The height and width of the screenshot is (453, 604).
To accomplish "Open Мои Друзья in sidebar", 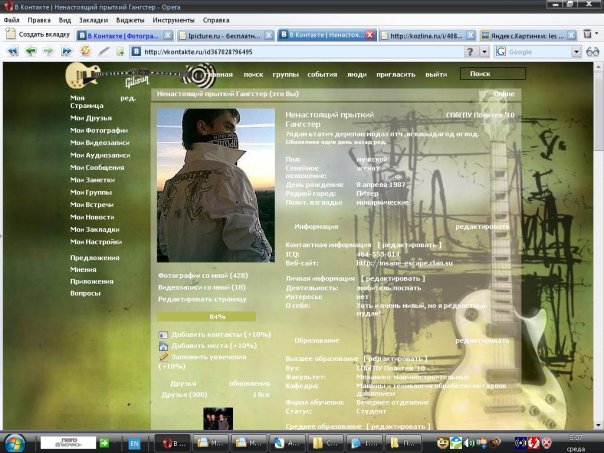I will pos(91,118).
